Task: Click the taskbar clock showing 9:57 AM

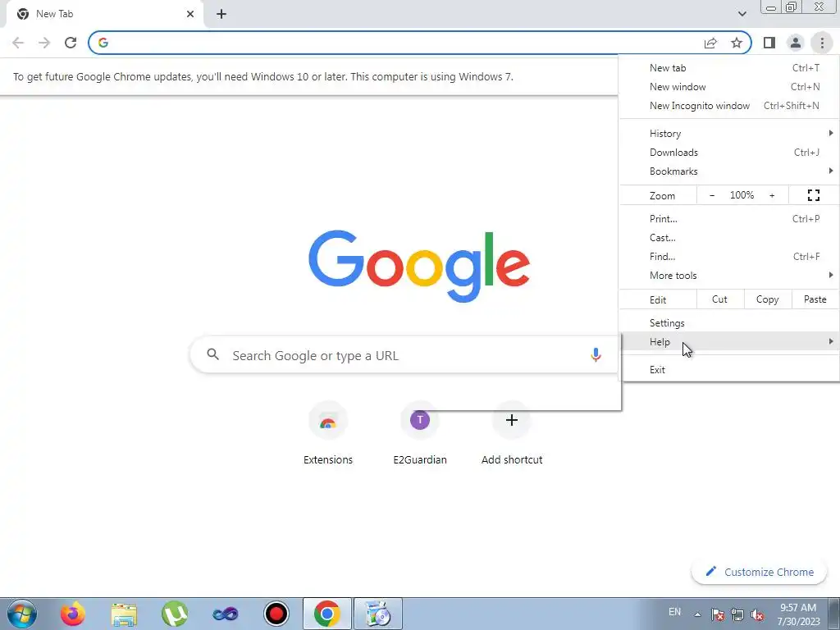Action: tap(798, 614)
